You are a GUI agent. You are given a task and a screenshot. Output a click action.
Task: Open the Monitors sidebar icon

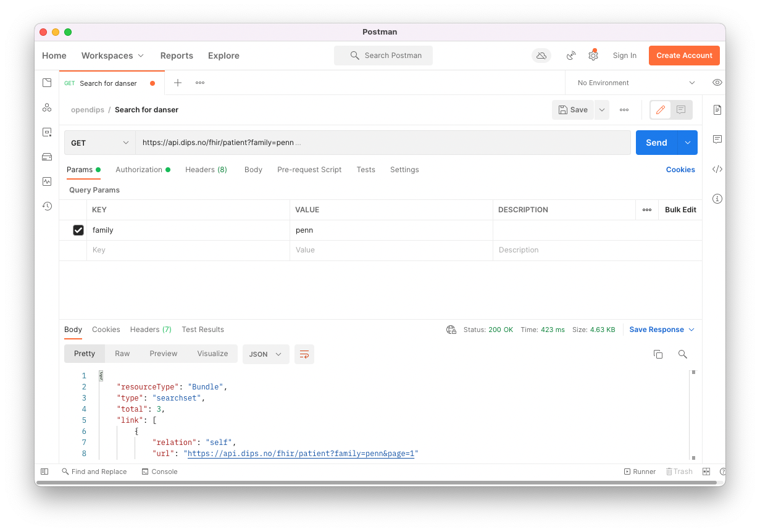tap(47, 181)
